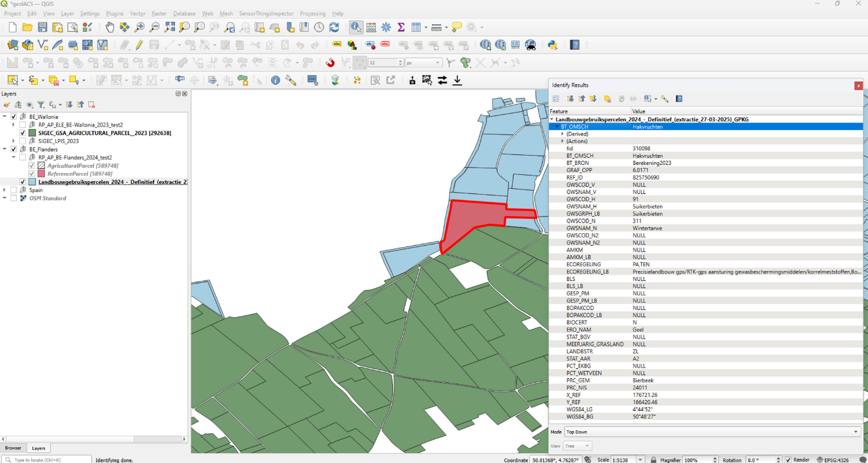The width and height of the screenshot is (868, 463).
Task: Click the Save Project floppy disk icon
Action: (42, 27)
